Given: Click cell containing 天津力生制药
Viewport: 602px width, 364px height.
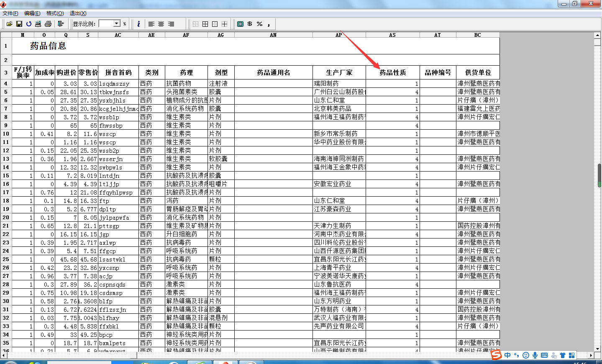Looking at the screenshot, I should (339, 226).
